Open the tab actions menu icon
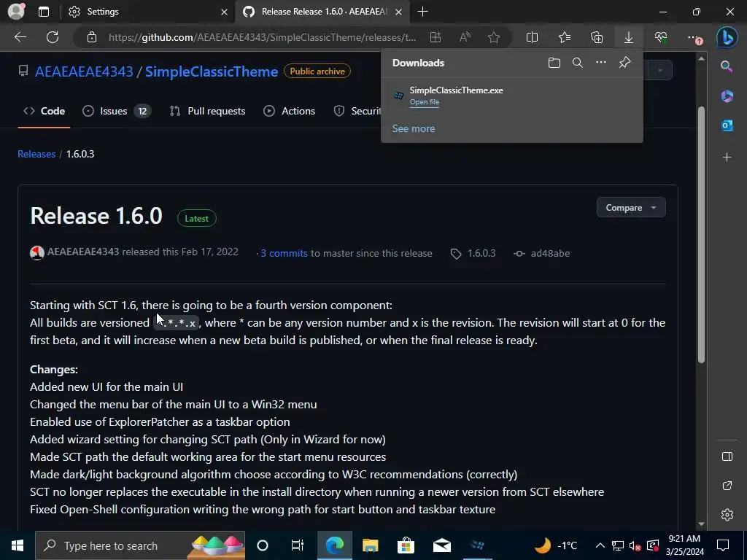This screenshot has width=747, height=560. [44, 12]
